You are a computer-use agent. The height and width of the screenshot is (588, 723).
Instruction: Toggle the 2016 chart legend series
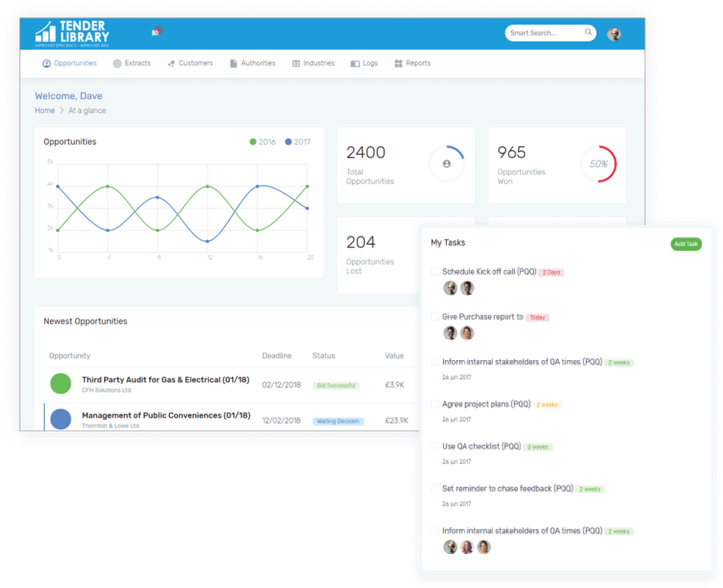(x=262, y=142)
